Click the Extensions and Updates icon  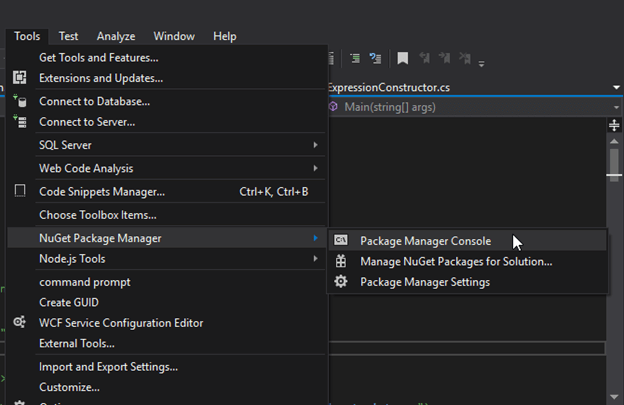(x=19, y=78)
